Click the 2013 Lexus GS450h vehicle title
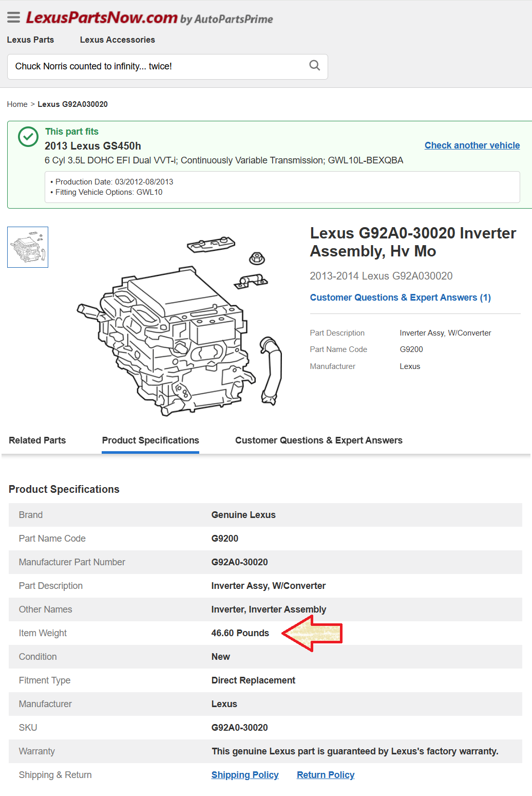The image size is (532, 796). tap(93, 146)
